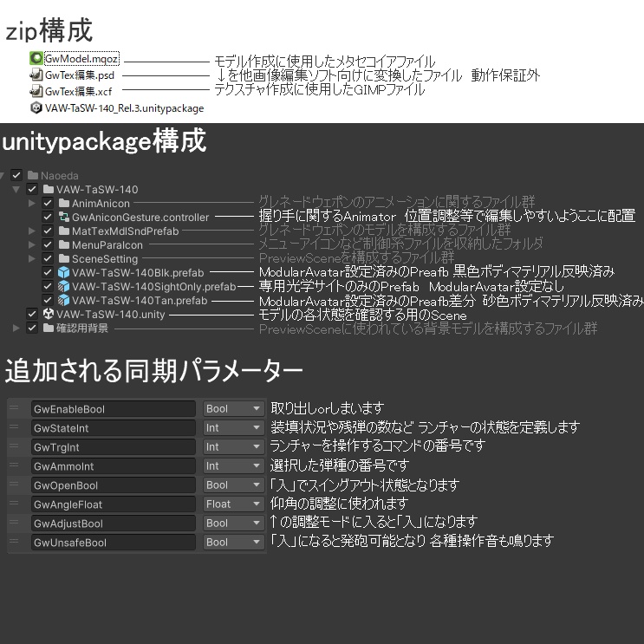Toggle the AnimAnicon checkbox
The width and height of the screenshot is (644, 644).
pyautogui.click(x=48, y=203)
